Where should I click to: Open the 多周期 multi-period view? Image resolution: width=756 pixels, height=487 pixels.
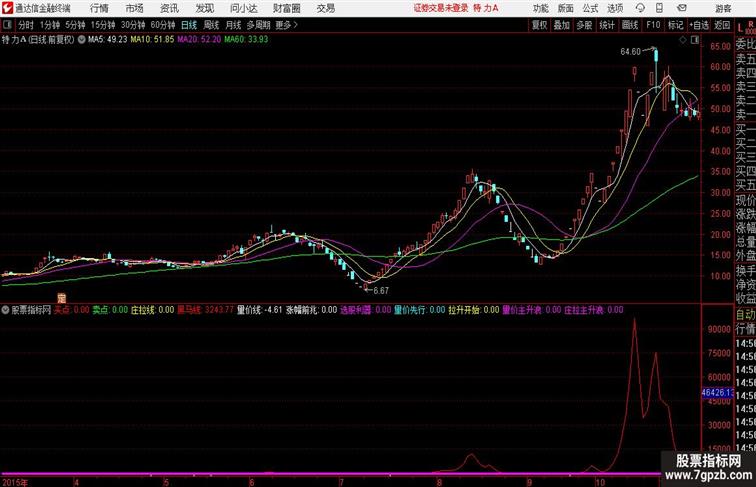258,25
